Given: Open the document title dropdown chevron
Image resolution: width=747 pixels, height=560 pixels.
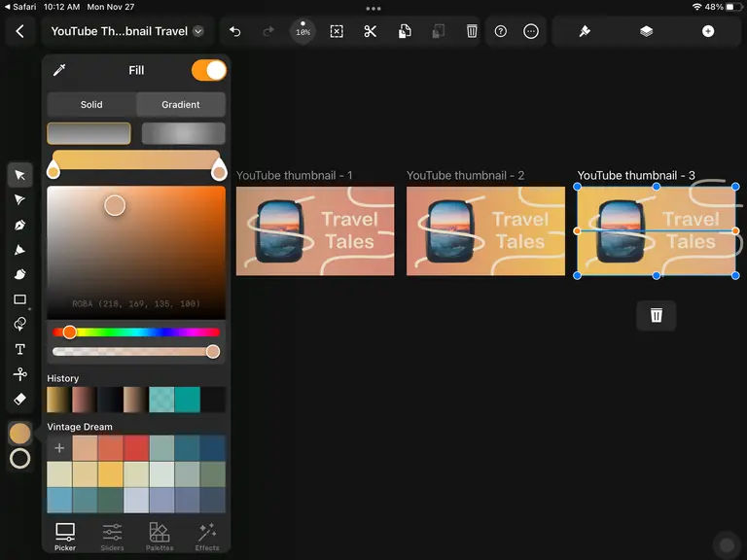Looking at the screenshot, I should pyautogui.click(x=198, y=31).
